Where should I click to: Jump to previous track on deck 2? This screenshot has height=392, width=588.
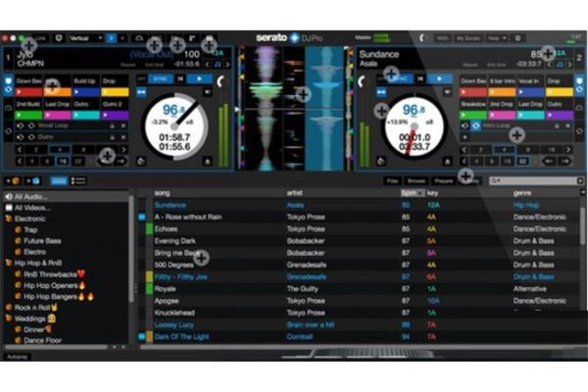coord(420,78)
